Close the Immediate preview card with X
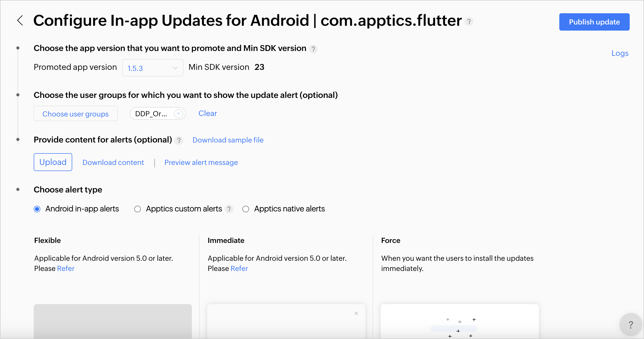Screen dimensions: 644x339 coord(356,314)
